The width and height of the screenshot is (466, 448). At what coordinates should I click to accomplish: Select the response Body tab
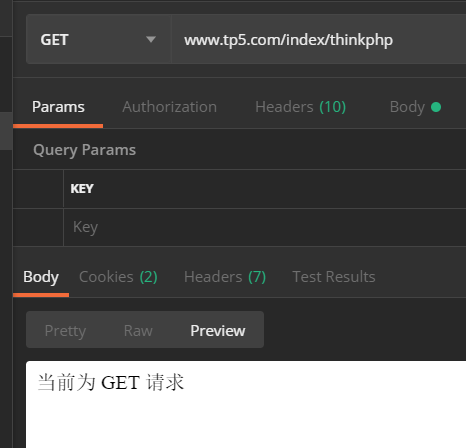(x=41, y=277)
